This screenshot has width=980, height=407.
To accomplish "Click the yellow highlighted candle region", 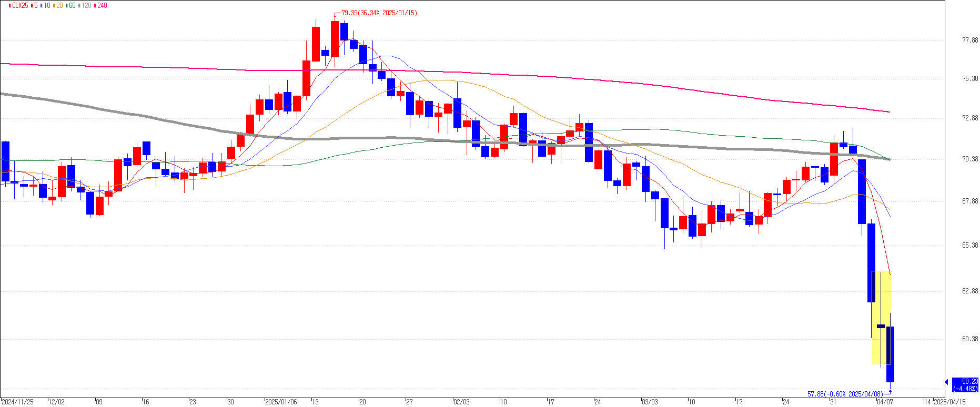I will pos(881,318).
